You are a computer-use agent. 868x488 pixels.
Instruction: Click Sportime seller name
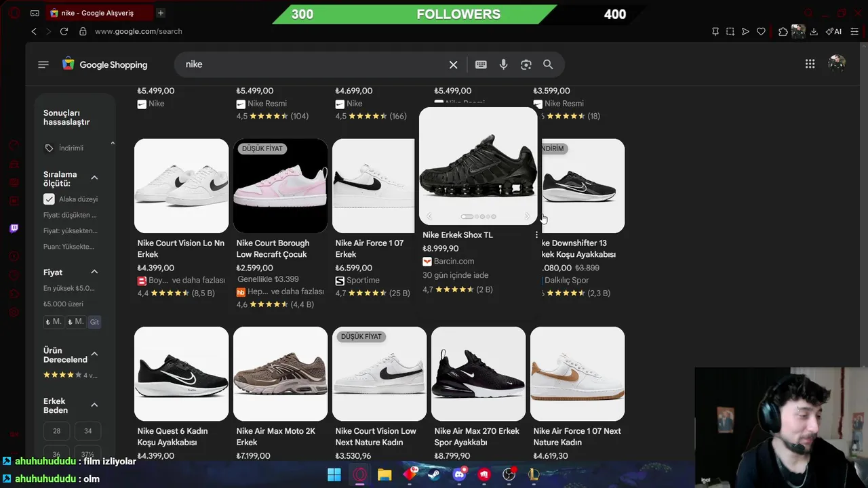pyautogui.click(x=363, y=281)
